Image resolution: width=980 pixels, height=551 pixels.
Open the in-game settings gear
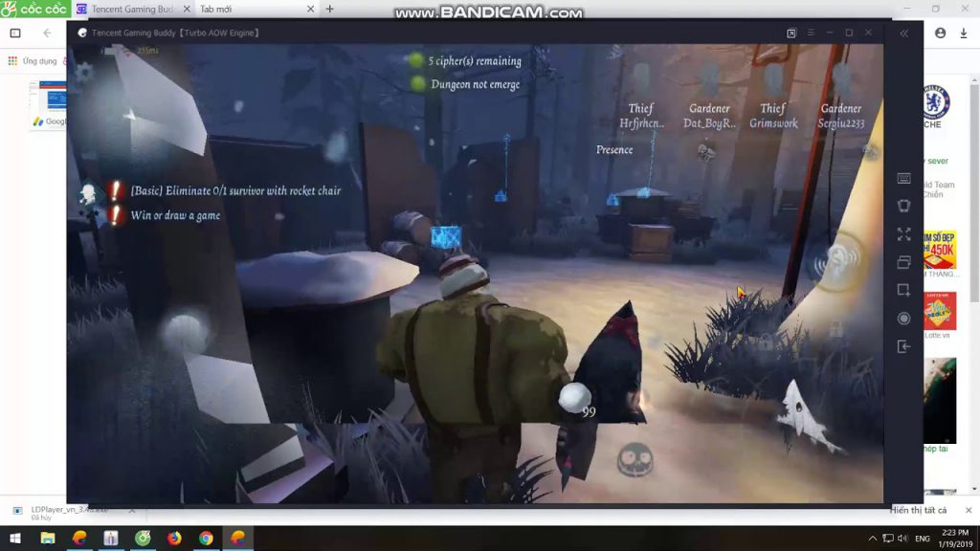[x=84, y=73]
